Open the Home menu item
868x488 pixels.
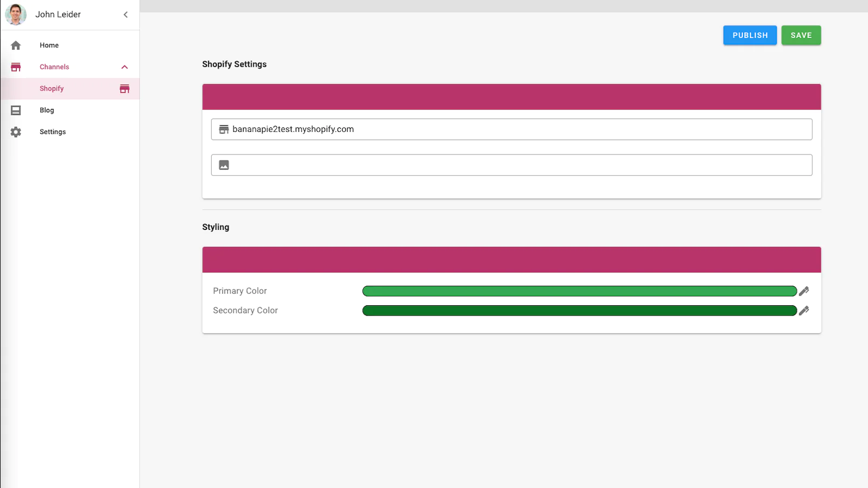(49, 46)
